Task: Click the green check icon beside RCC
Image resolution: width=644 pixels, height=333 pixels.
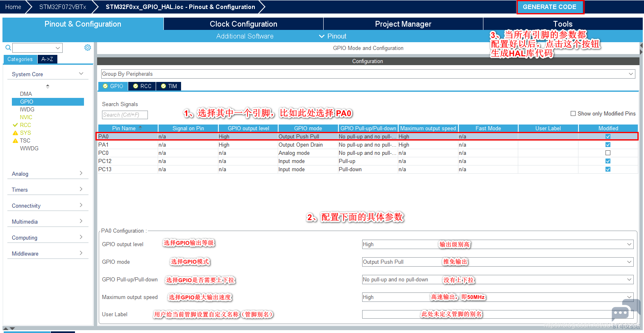Action: point(16,125)
